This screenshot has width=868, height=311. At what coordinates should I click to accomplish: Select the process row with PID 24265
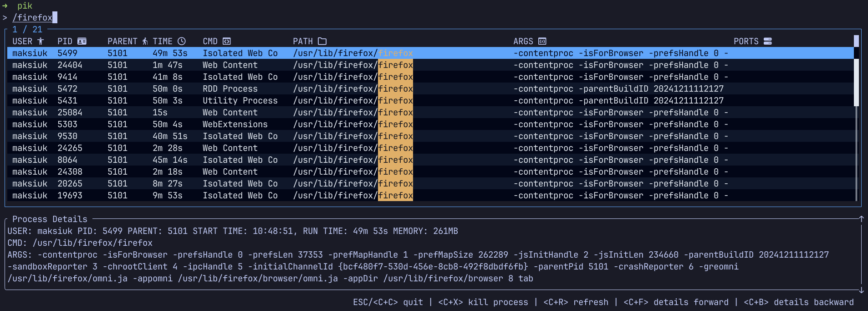pos(430,148)
